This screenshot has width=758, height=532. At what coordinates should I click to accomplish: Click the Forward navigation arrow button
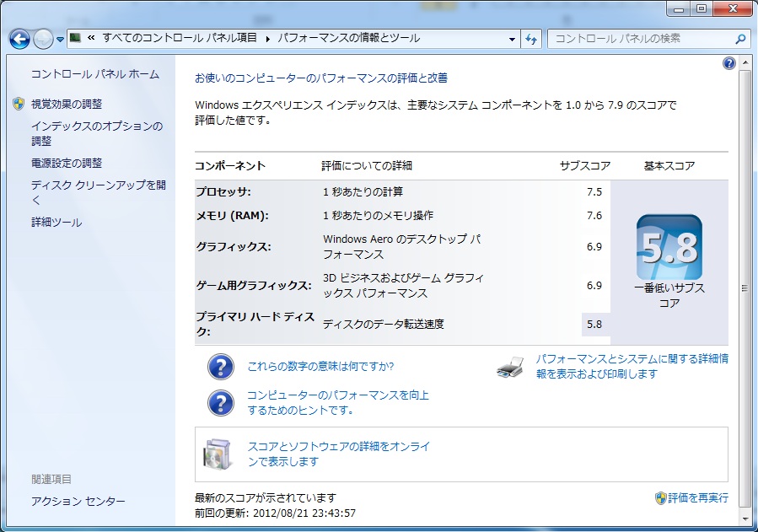click(43, 39)
